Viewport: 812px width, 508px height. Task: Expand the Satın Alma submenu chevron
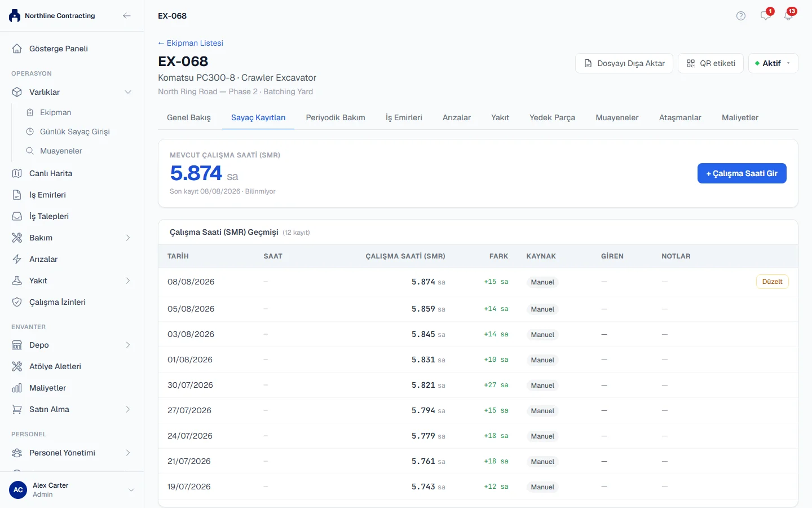pyautogui.click(x=128, y=409)
